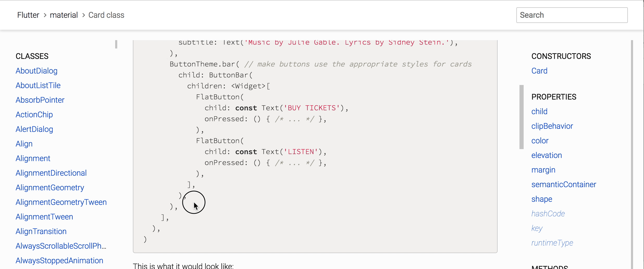Screen dimensions: 644x269
Task: Jump to the semanticContainer property
Action: (564, 185)
